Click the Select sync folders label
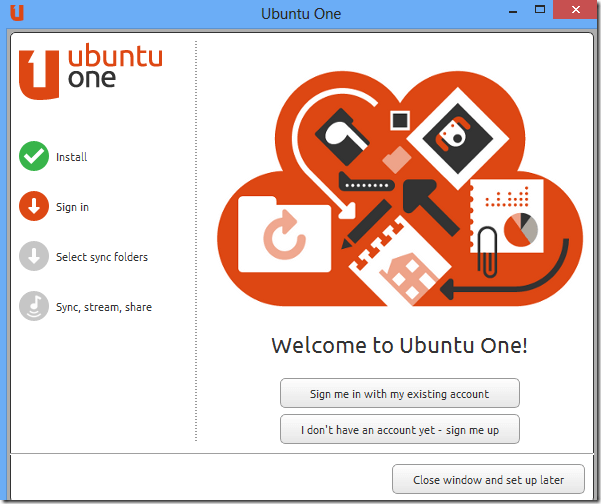Viewport: 601px width, 504px height. tap(102, 257)
